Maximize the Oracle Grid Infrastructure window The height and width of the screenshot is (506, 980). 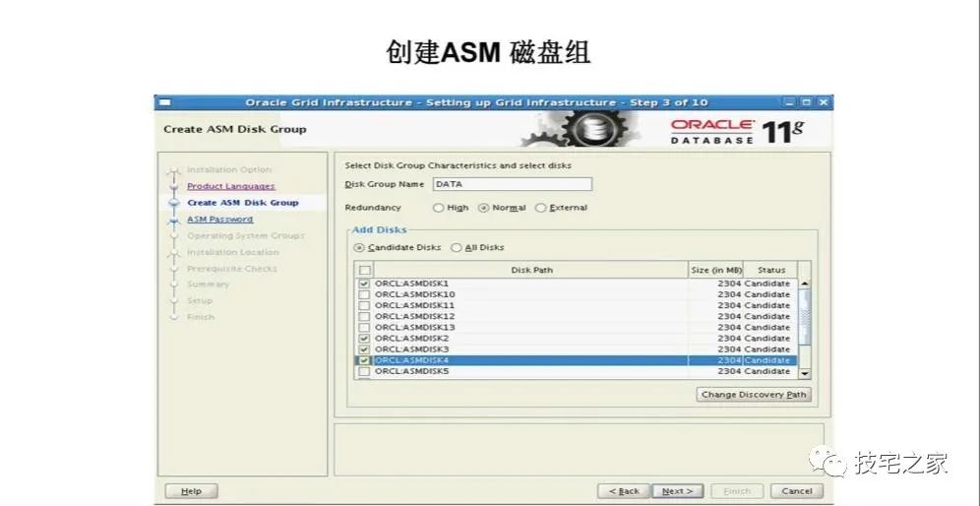tap(807, 102)
